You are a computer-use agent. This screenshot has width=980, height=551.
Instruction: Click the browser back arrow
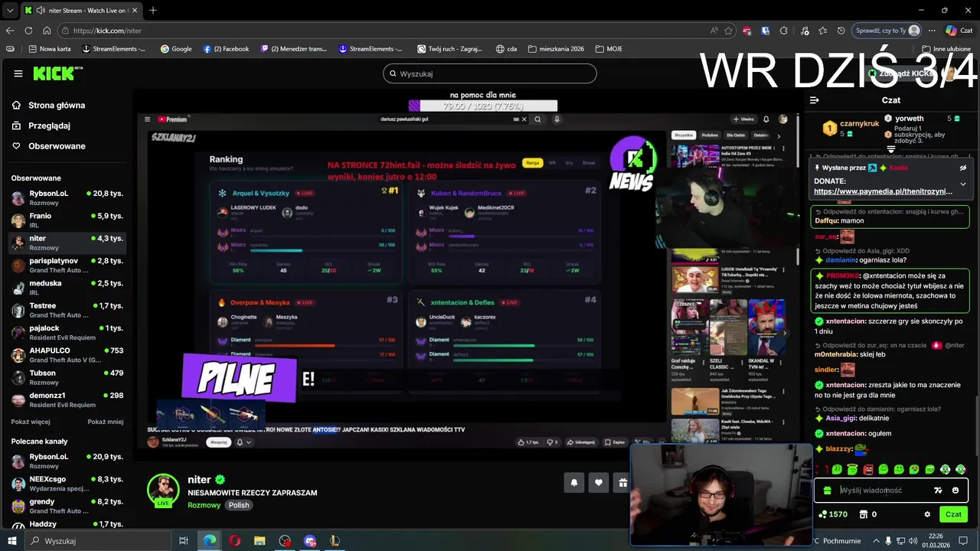click(x=10, y=31)
